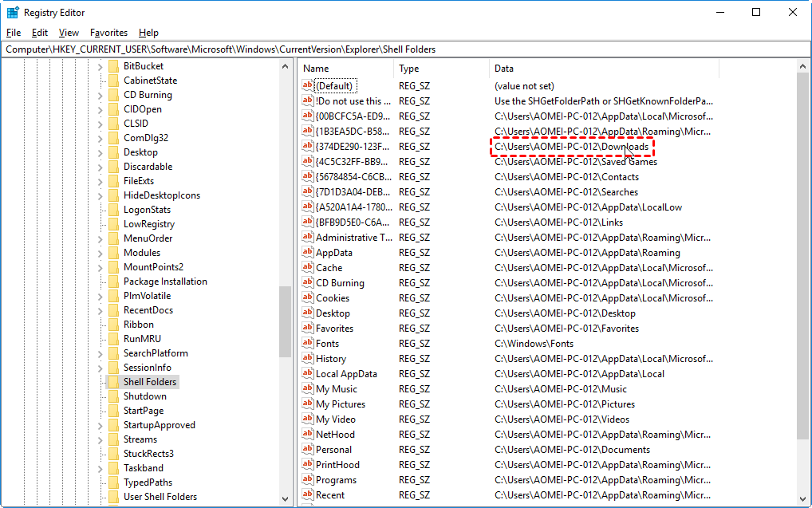The height and width of the screenshot is (508, 812).
Task: Expand the CLSID key
Action: click(101, 124)
